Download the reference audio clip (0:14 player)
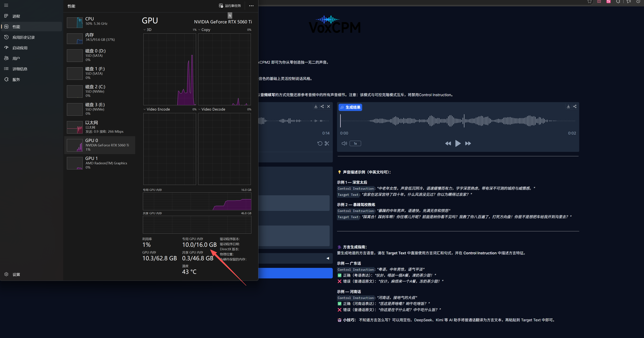 coord(316,106)
